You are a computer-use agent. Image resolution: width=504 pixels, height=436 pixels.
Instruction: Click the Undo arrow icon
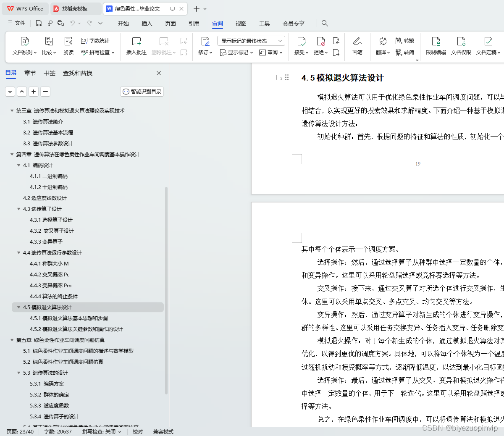click(73, 23)
